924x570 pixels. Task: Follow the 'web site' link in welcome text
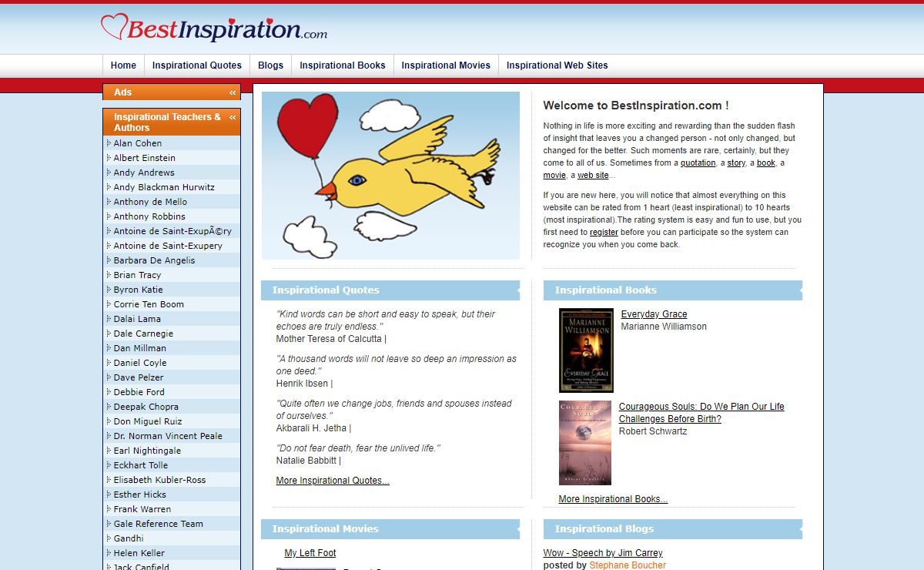[593, 176]
